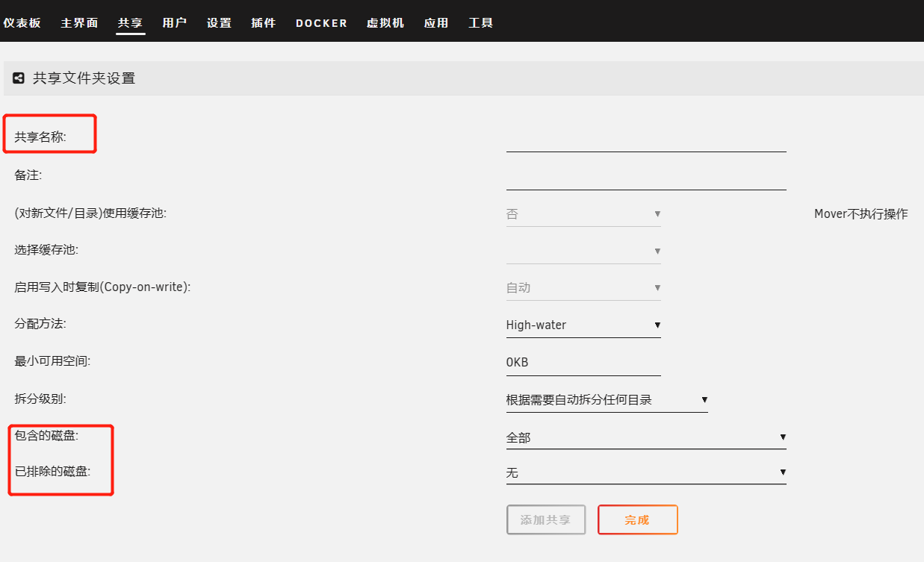The image size is (924, 562).
Task: Switch to the DOCKER tab
Action: tap(321, 23)
